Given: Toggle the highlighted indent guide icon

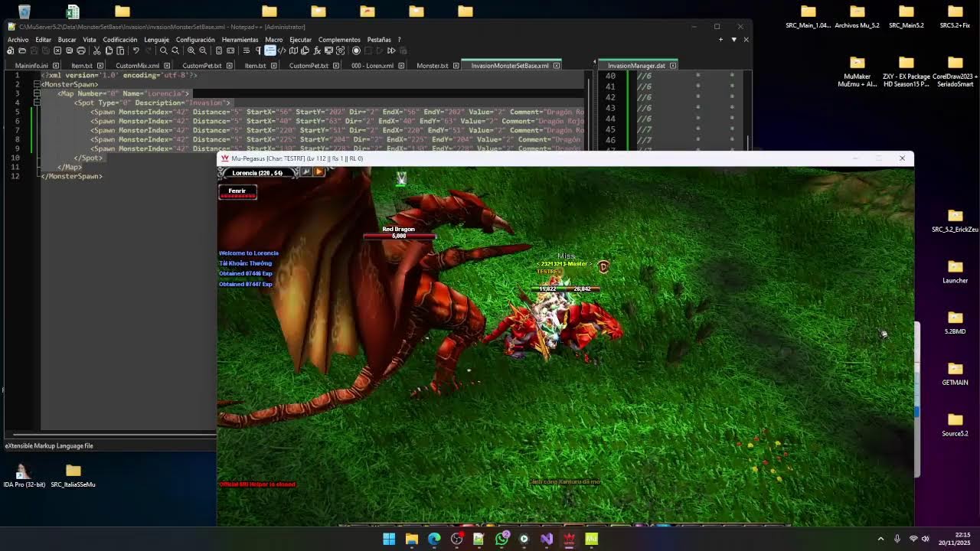Looking at the screenshot, I should click(x=270, y=51).
